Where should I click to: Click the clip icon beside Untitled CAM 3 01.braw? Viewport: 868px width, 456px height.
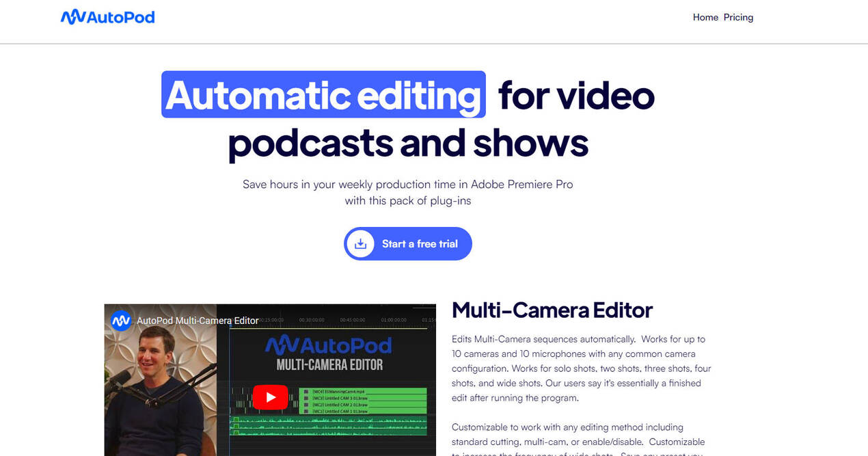tap(306, 399)
